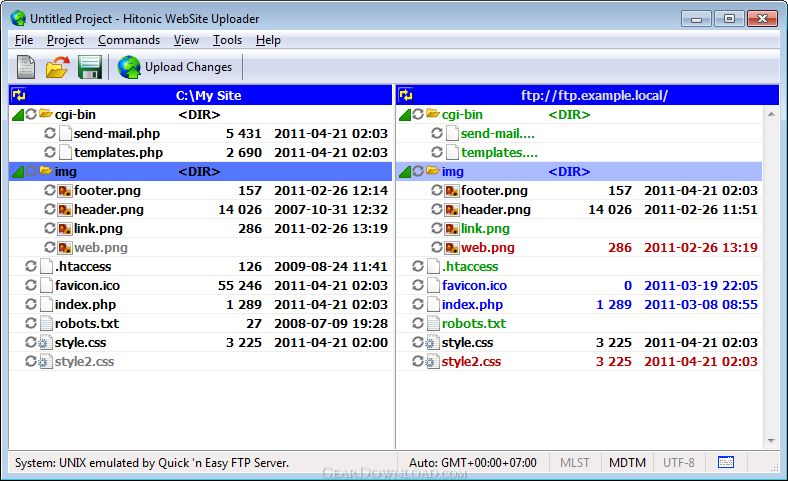The image size is (788, 481).
Task: Click the sync icon beside local link.png
Action: [49, 229]
